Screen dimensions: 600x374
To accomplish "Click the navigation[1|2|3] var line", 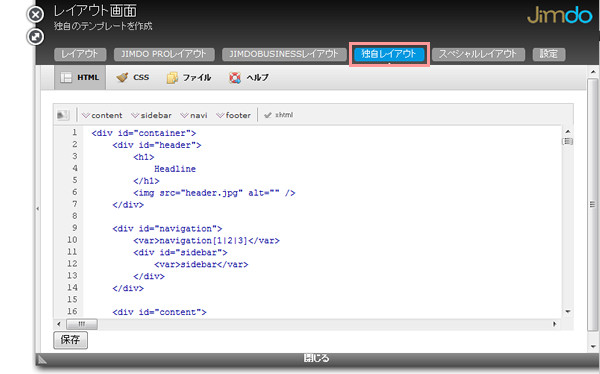I will [206, 241].
